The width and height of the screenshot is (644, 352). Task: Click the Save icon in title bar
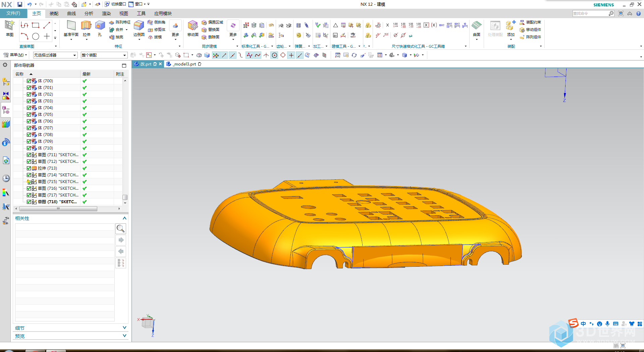[20, 4]
